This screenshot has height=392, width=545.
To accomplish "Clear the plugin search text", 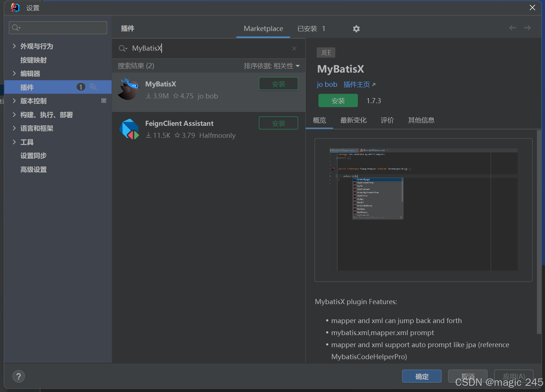I will pos(294,48).
